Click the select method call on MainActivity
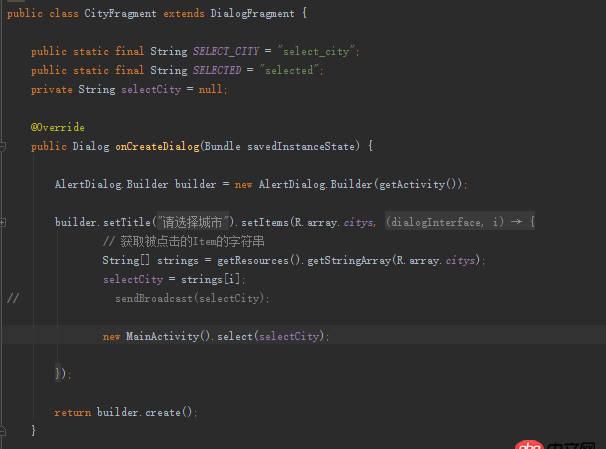 [x=235, y=336]
